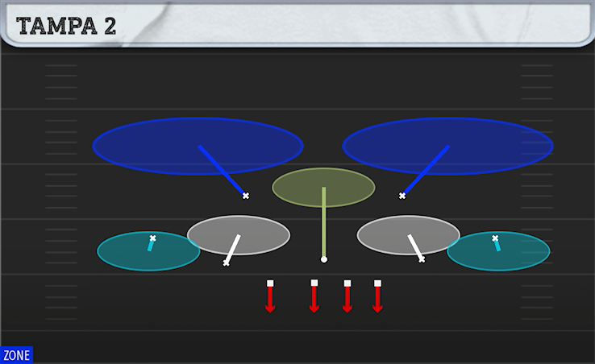Screen dimensions: 595x364
Task: Click the TAMPA 2 play title
Action: click(x=66, y=26)
